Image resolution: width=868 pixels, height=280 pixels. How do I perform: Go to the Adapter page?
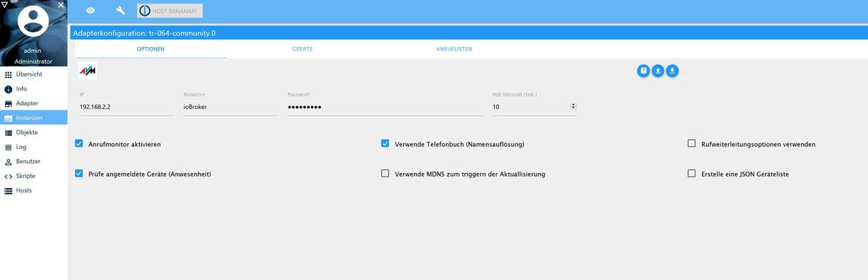(x=33, y=103)
